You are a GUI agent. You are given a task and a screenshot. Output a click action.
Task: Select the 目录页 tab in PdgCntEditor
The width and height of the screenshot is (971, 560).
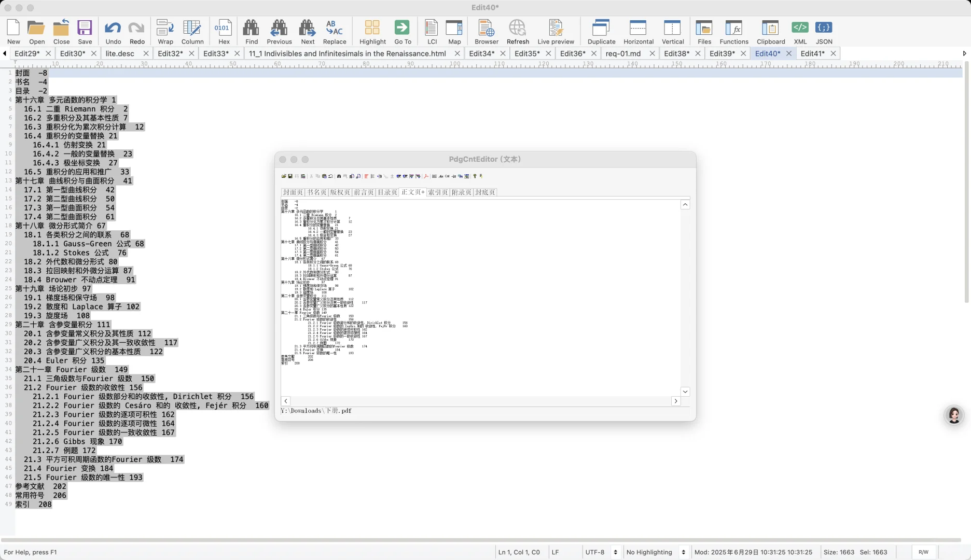point(387,192)
